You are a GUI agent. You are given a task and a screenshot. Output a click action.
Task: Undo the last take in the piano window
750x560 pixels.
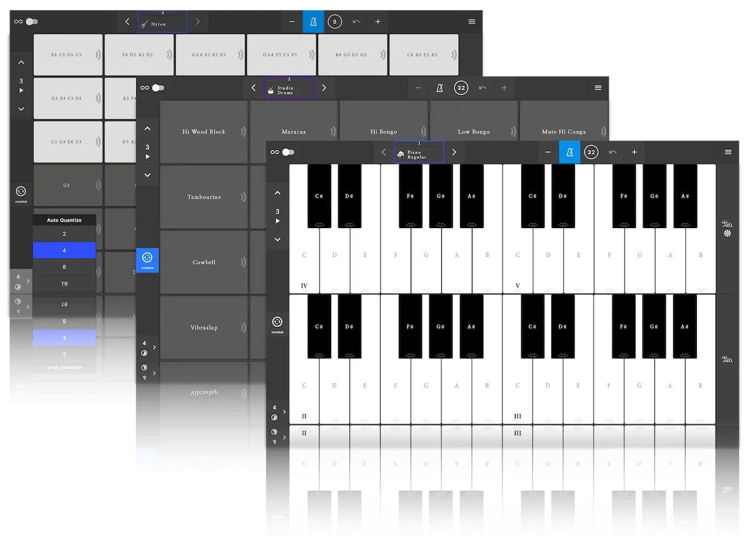point(612,152)
